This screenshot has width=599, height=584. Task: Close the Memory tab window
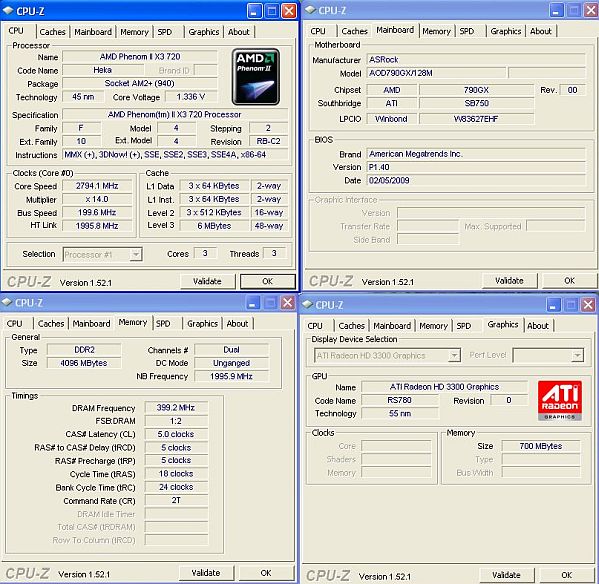(x=287, y=303)
